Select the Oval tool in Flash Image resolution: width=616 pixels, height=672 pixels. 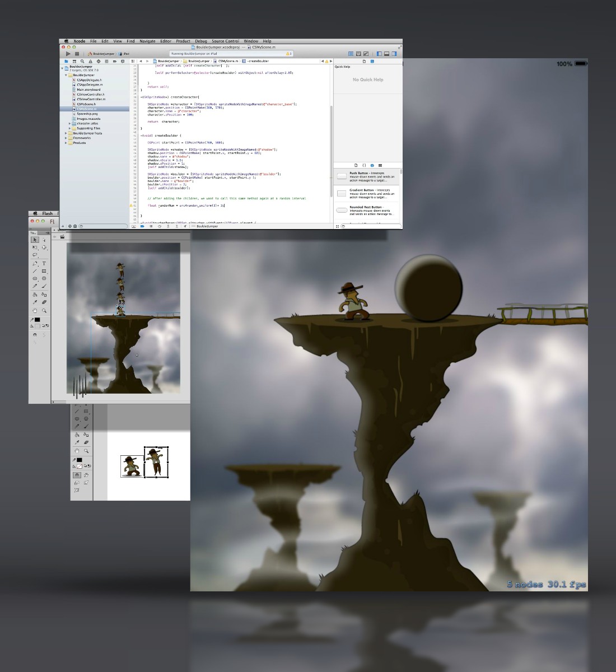pyautogui.click(x=35, y=278)
